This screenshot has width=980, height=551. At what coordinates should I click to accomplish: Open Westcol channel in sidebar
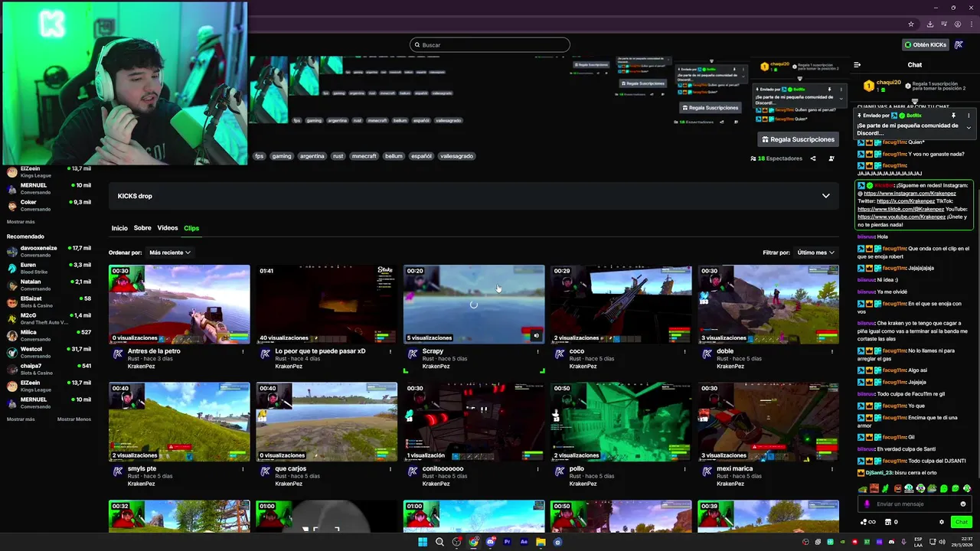(47, 352)
